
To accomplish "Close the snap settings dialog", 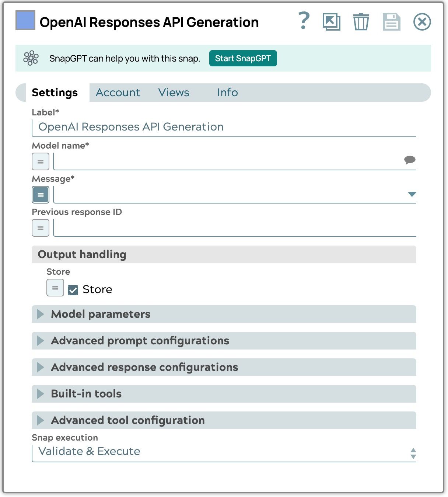I will click(422, 22).
